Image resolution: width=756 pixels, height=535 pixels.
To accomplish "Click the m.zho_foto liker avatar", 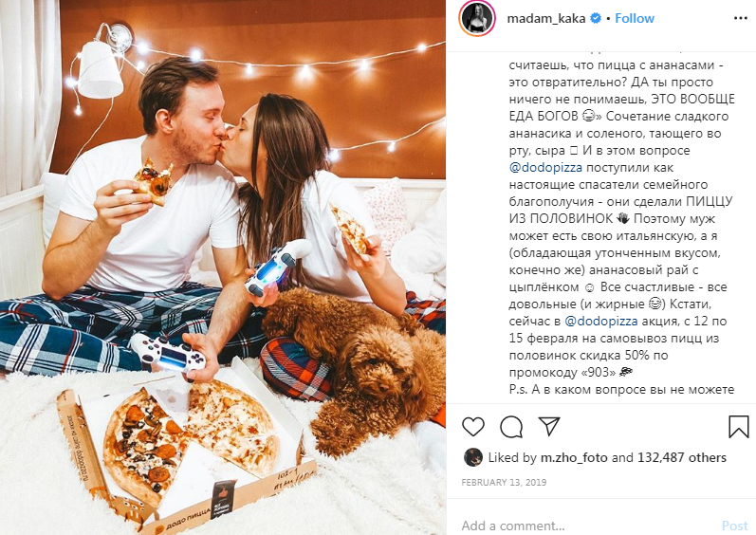I will pos(473,457).
